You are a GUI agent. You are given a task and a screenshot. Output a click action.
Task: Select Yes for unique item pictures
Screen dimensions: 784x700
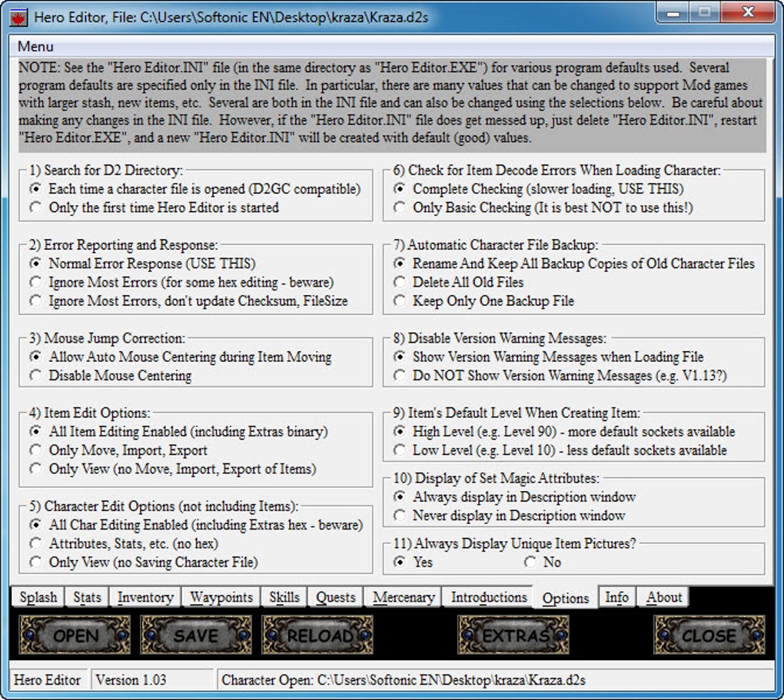tap(414, 562)
